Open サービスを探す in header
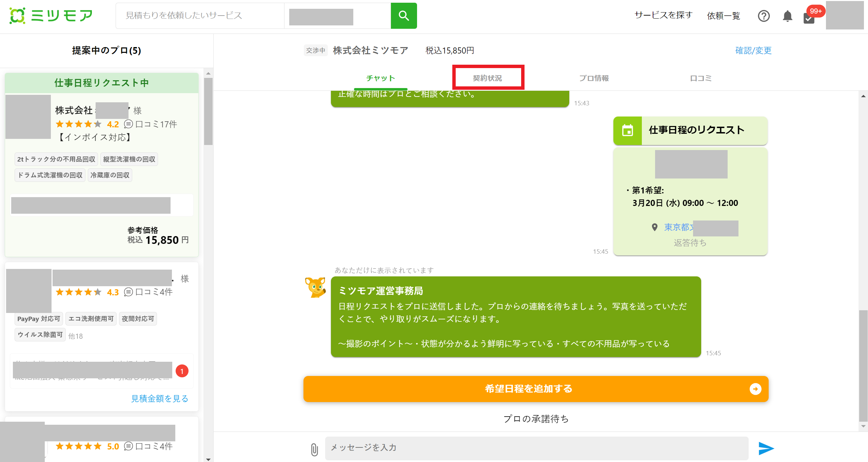868x462 pixels. click(663, 15)
